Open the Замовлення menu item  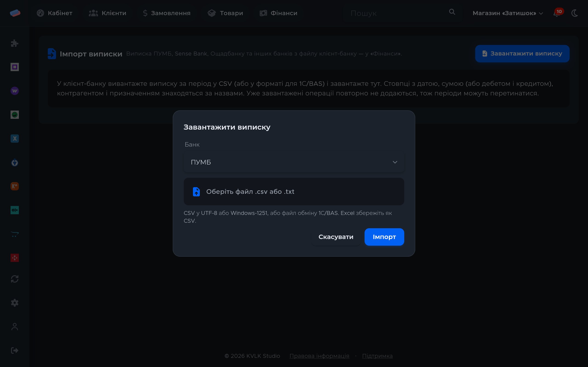coord(167,13)
